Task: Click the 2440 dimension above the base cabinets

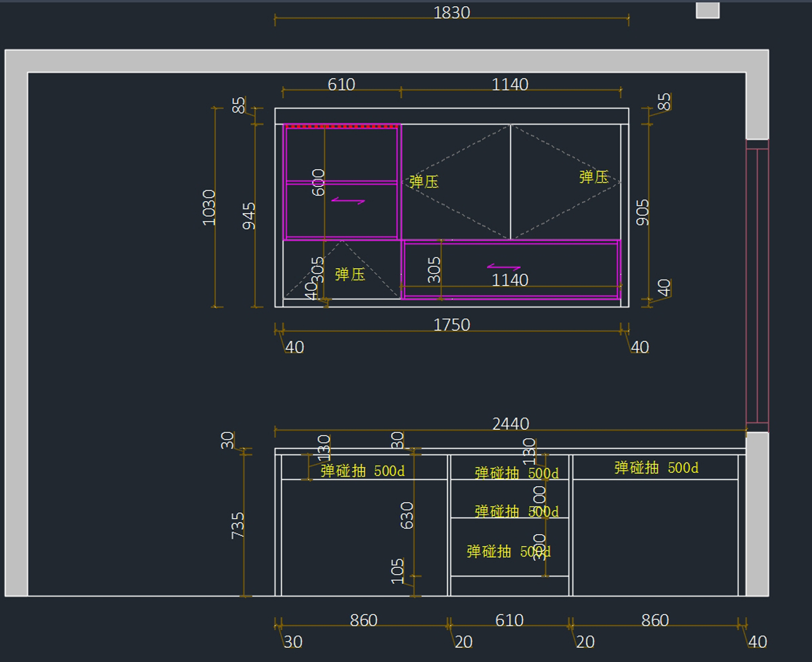Action: (510, 424)
